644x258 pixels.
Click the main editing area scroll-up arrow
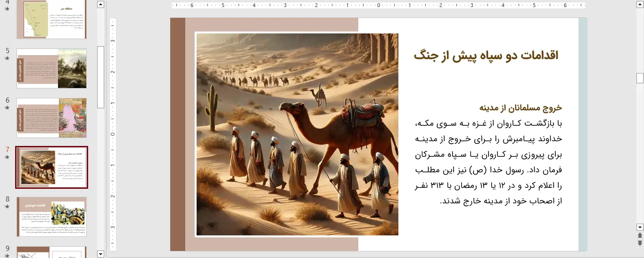click(640, 4)
